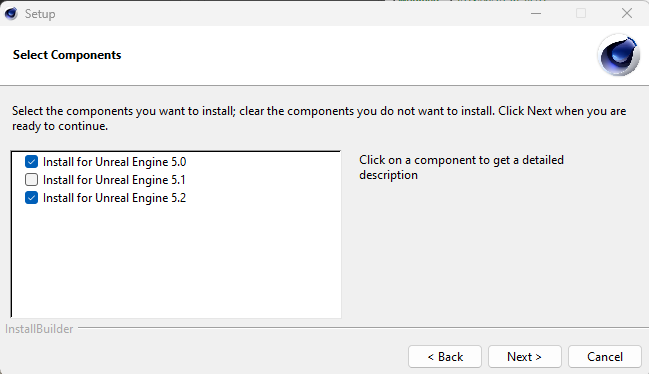Return to previous page with < Back
Viewport: 649px width, 374px height.
445,357
